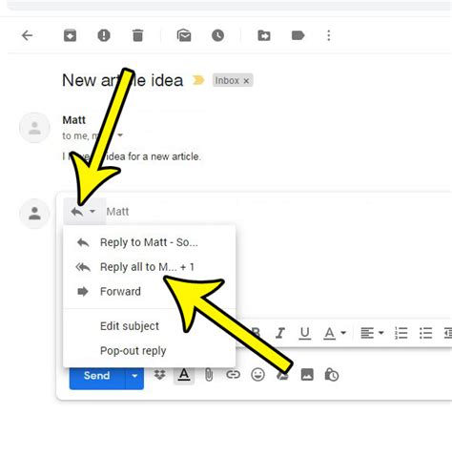Open the More options three-dot menu

tap(329, 35)
